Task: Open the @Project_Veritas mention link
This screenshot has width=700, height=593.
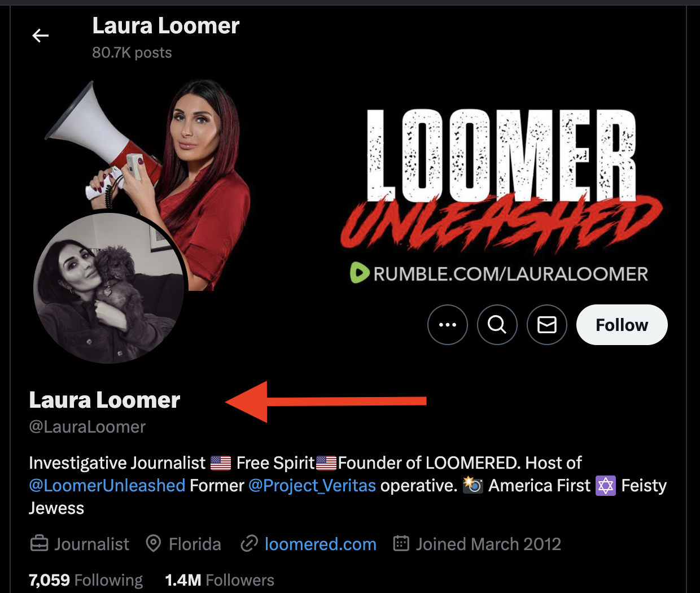Action: point(312,486)
